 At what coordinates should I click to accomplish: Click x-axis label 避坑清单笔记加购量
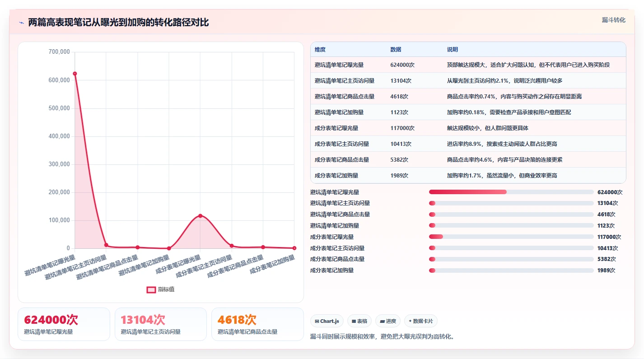(145, 266)
